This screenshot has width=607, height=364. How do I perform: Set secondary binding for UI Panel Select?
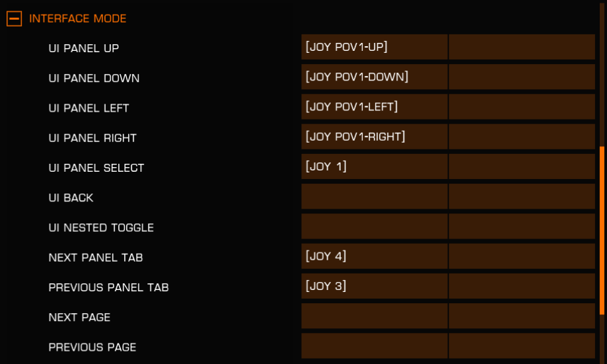click(x=522, y=166)
